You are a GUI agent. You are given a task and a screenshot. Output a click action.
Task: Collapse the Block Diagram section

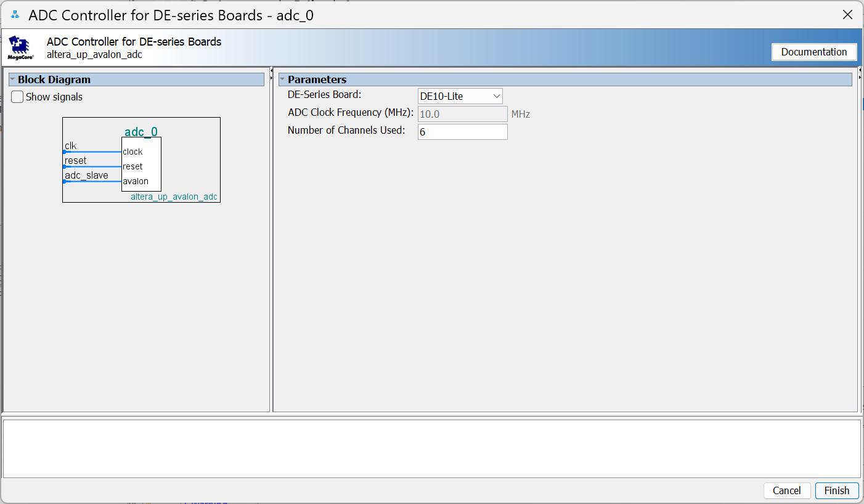coord(12,79)
